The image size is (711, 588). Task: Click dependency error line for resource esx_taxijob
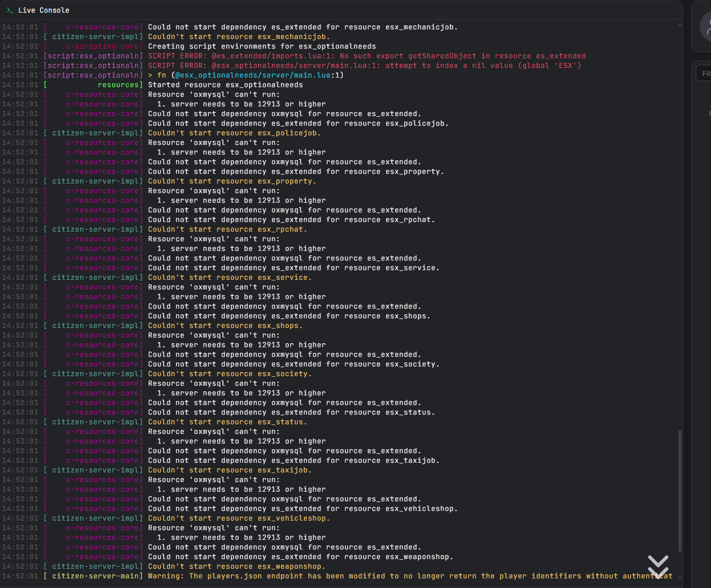(294, 460)
